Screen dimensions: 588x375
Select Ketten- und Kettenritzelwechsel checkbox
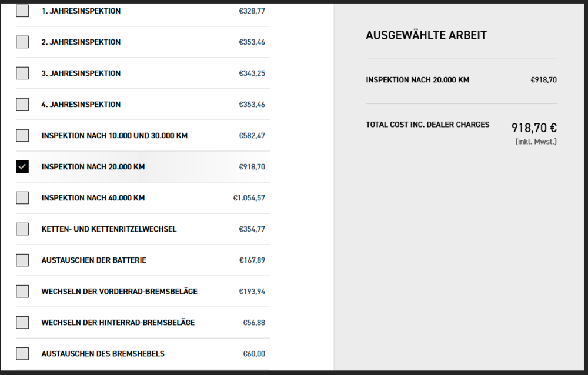pyautogui.click(x=22, y=229)
